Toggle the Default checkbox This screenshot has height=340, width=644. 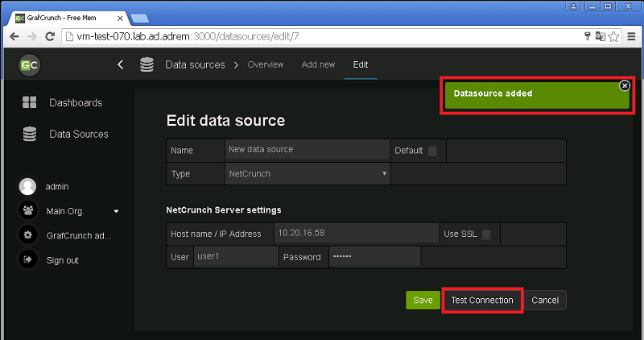432,151
